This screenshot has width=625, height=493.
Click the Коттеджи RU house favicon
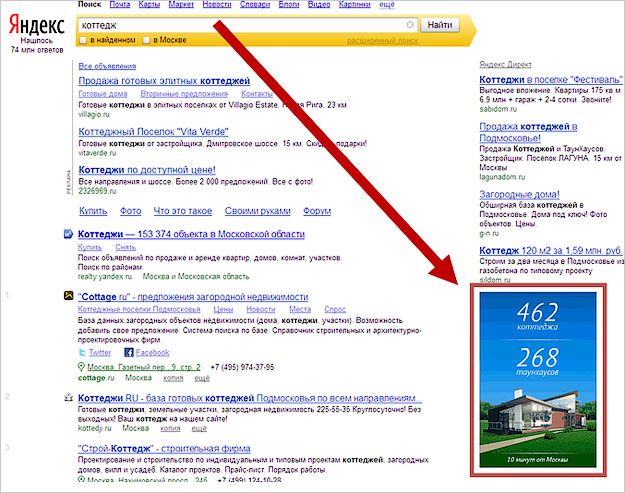[69, 397]
